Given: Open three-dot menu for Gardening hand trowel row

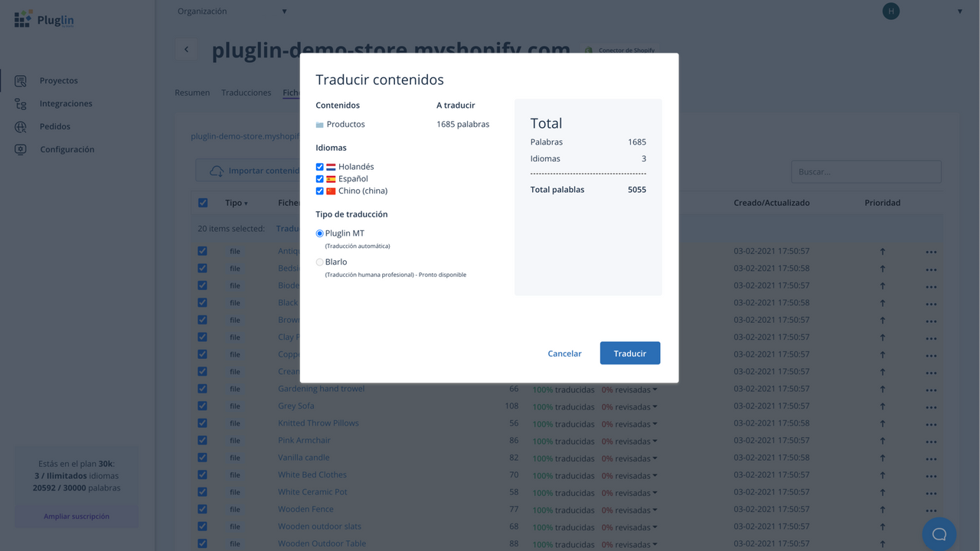Looking at the screenshot, I should (931, 389).
